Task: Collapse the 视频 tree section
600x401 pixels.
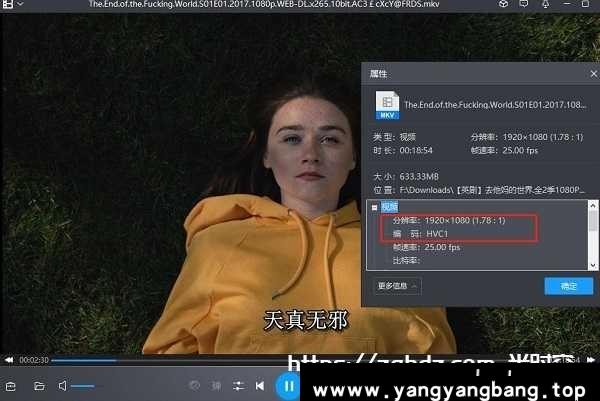Action: (x=374, y=207)
